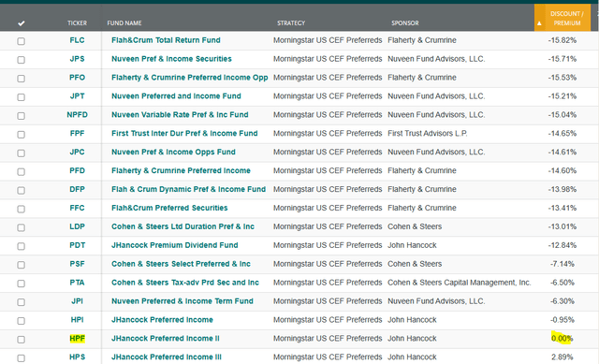The height and width of the screenshot is (364, 599).
Task: Open the HPS ticker link
Action: (77, 357)
